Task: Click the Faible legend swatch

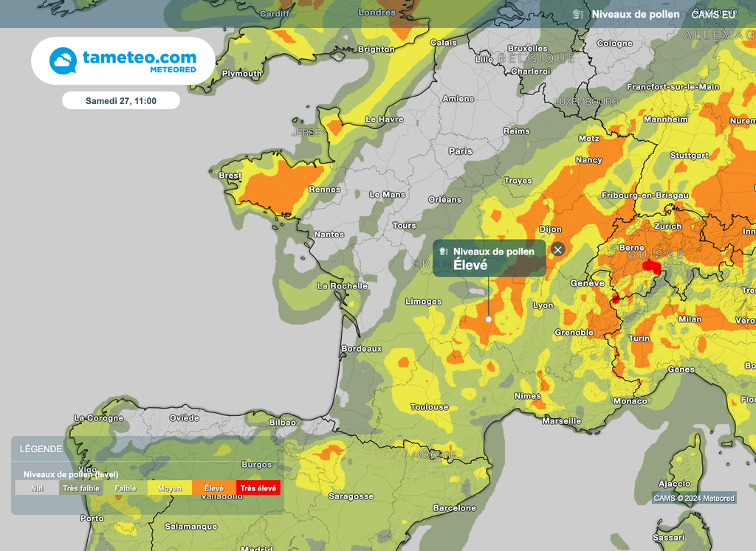Action: click(126, 488)
